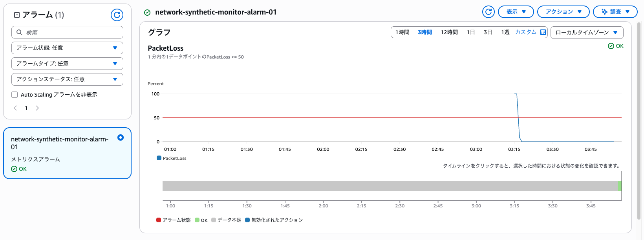Select network-synthetic-monitor-alarm-01 radio button
The height and width of the screenshot is (240, 644).
point(121,137)
